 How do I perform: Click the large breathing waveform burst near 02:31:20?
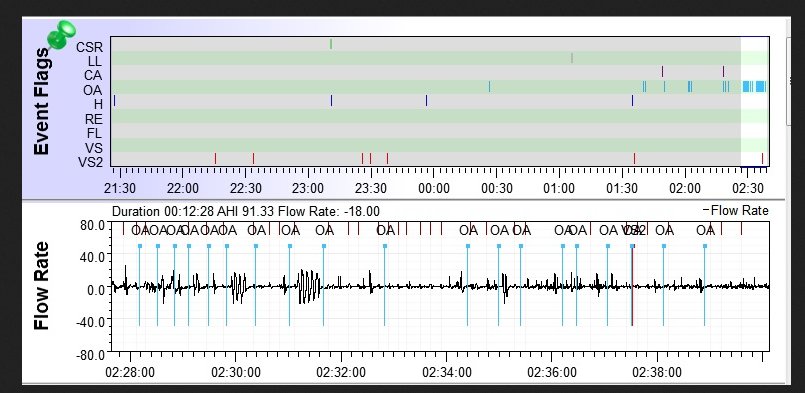(309, 286)
